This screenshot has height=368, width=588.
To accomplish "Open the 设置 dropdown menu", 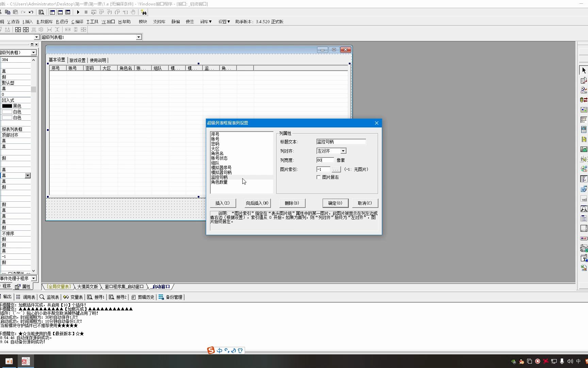I will click(x=224, y=21).
